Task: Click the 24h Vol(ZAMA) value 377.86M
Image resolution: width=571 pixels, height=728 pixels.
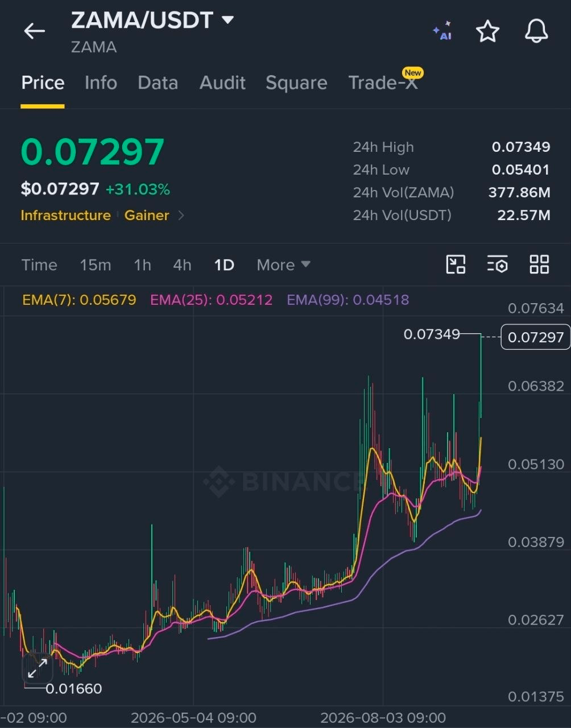Action: (x=519, y=193)
